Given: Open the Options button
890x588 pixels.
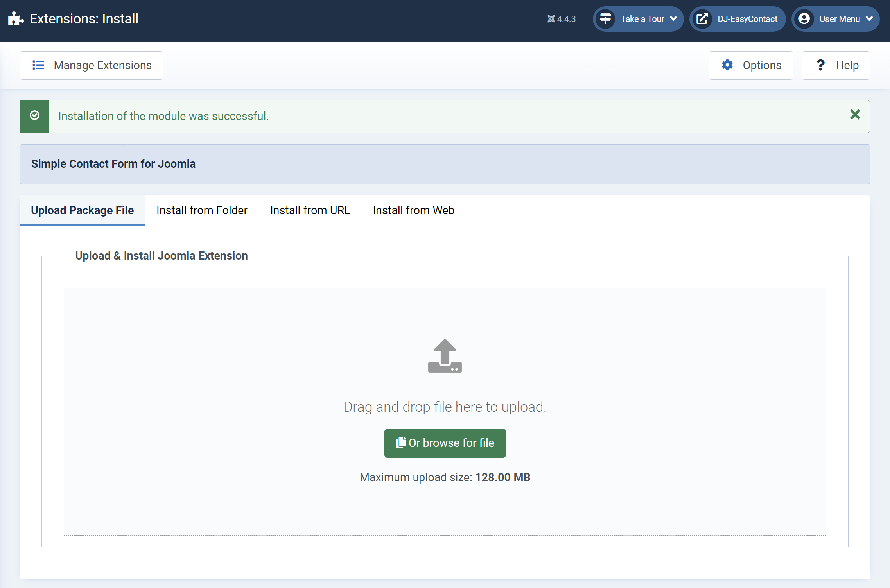Looking at the screenshot, I should [x=751, y=65].
